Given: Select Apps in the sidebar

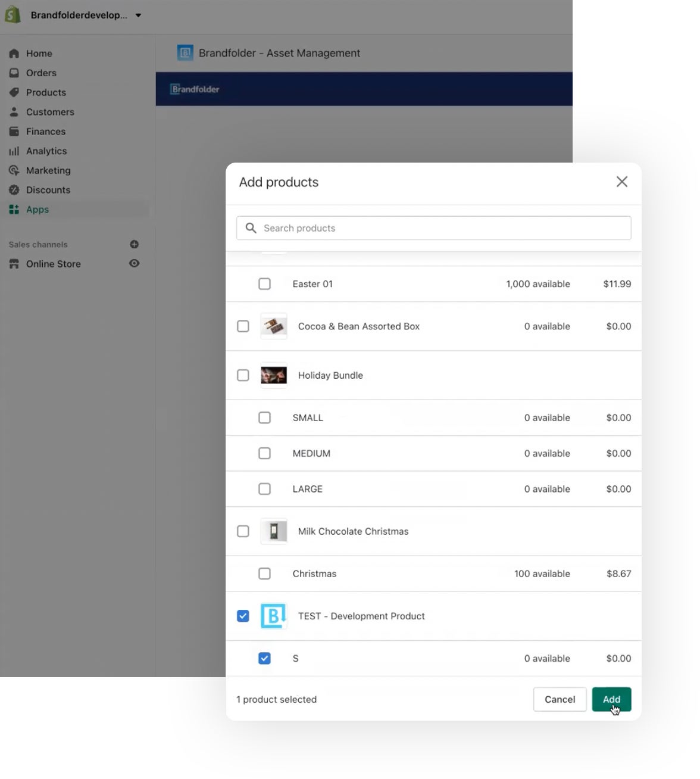Looking at the screenshot, I should point(37,210).
